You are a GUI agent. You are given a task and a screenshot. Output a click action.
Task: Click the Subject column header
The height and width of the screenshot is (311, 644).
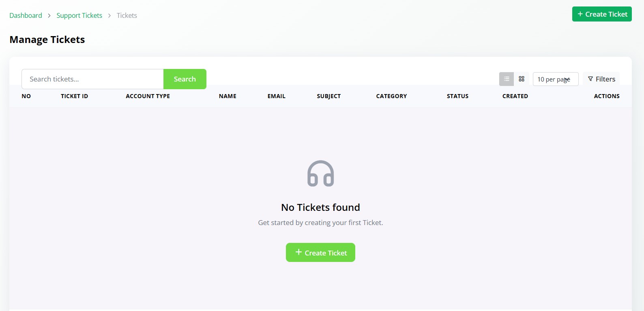(328, 96)
